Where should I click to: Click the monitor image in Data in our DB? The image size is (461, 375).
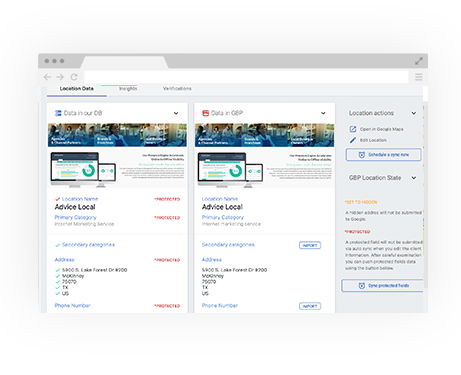(83, 169)
